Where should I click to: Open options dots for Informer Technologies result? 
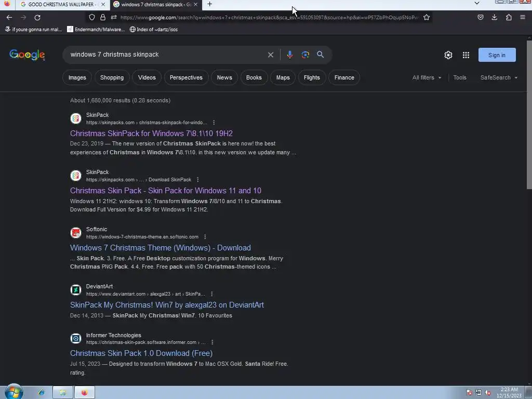pyautogui.click(x=212, y=342)
